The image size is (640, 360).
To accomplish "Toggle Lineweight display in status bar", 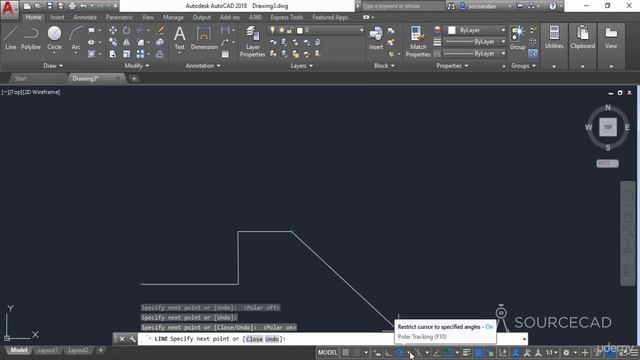I will point(467,352).
